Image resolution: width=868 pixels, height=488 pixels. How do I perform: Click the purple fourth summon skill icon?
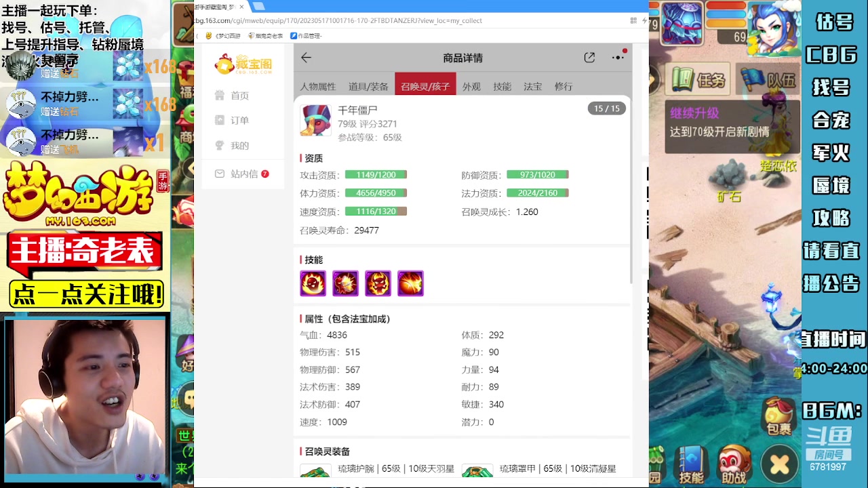coord(410,283)
